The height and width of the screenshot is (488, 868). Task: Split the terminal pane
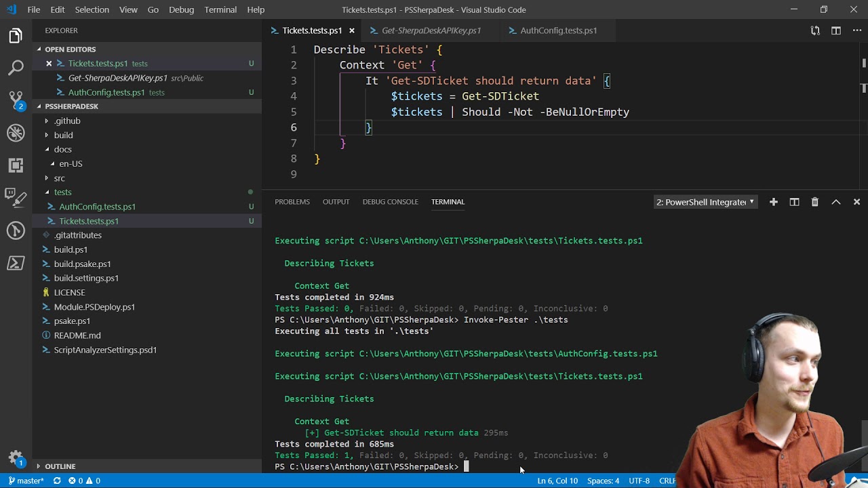click(x=794, y=202)
